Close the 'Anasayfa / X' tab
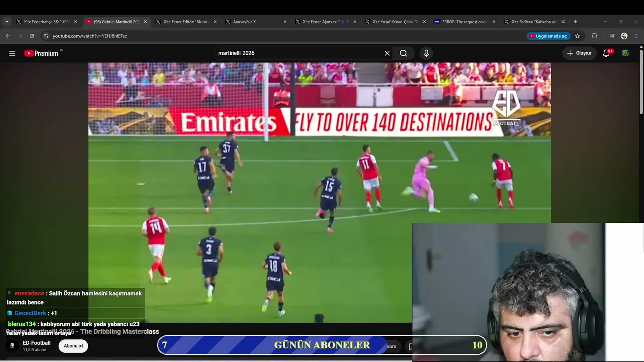644x362 pixels. (x=285, y=22)
